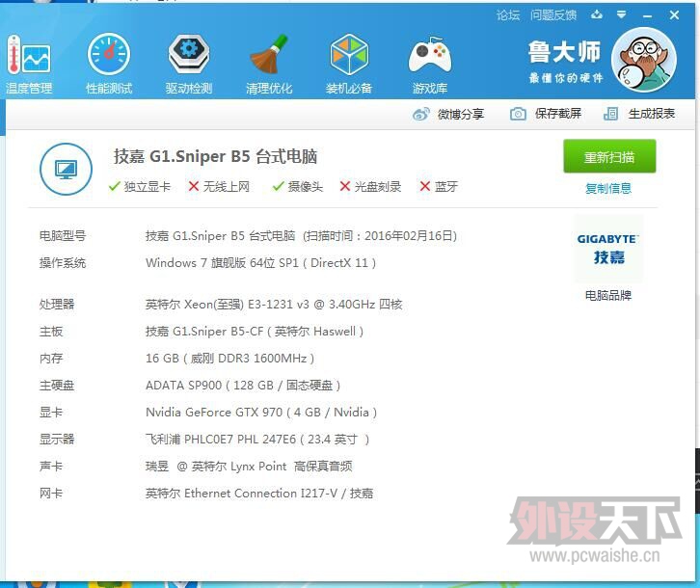Click the camera icon for 保存截屏
The height and width of the screenshot is (588, 700).
point(518,115)
